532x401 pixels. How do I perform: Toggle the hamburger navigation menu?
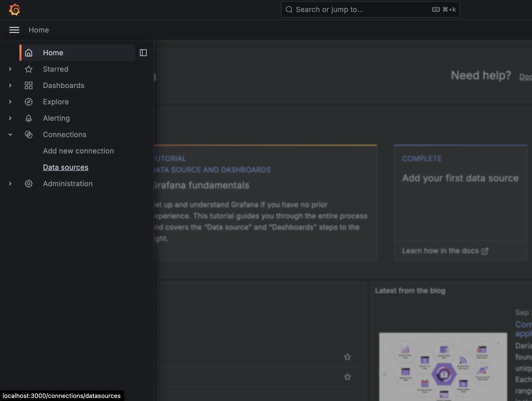(14, 30)
